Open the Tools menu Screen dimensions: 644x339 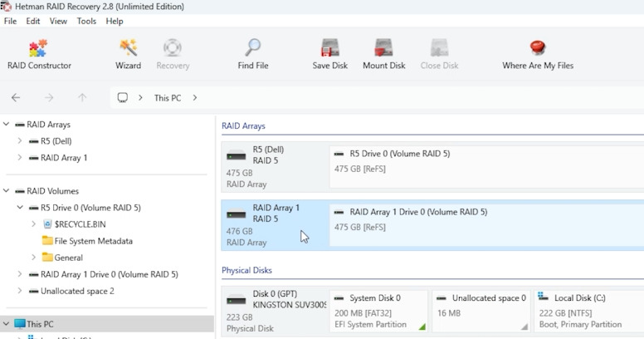click(86, 21)
